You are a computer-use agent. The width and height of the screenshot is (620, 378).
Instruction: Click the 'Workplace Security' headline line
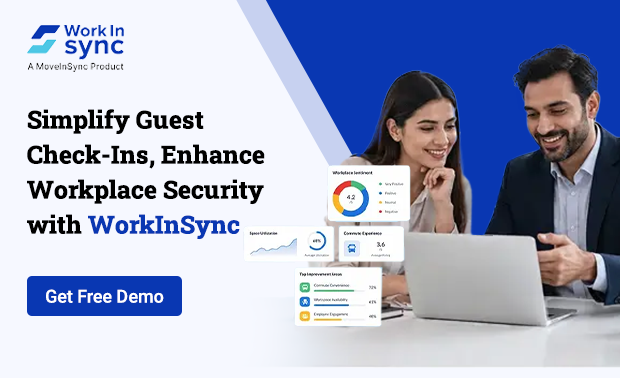(x=145, y=190)
